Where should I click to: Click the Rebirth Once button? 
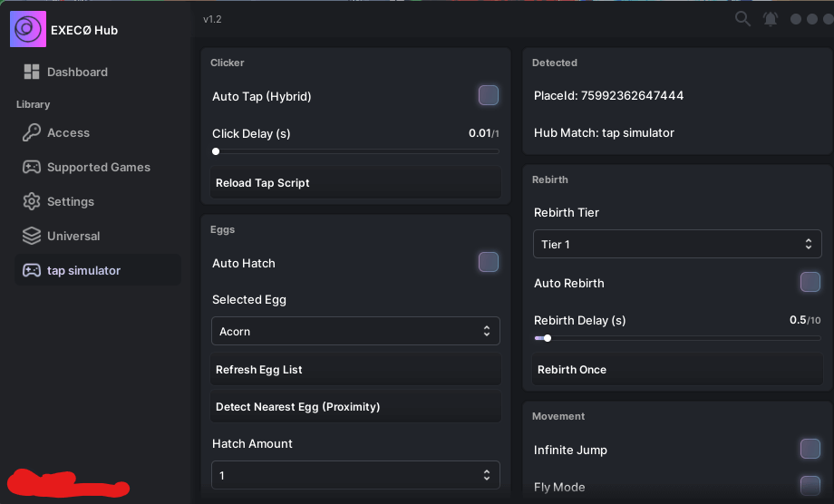677,370
